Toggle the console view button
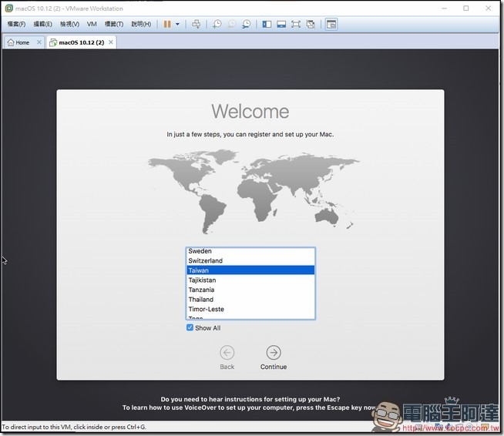The height and width of the screenshot is (436, 504). tap(331, 24)
